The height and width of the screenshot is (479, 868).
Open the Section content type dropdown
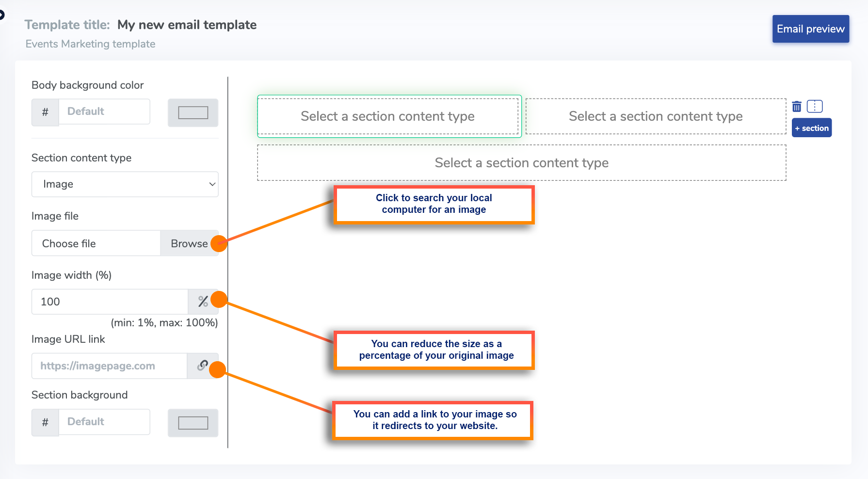[x=125, y=184]
